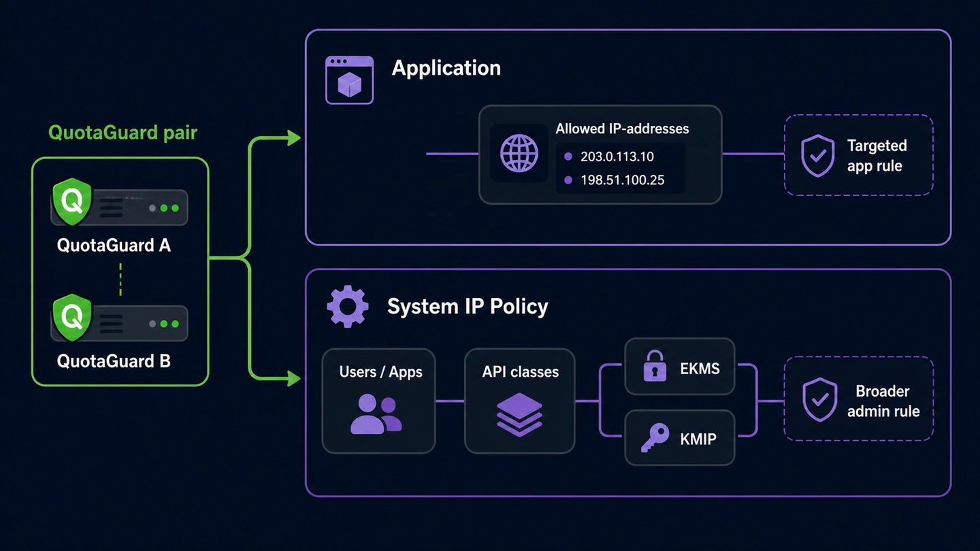
Task: Click the Users / Apps label
Action: coord(381,372)
